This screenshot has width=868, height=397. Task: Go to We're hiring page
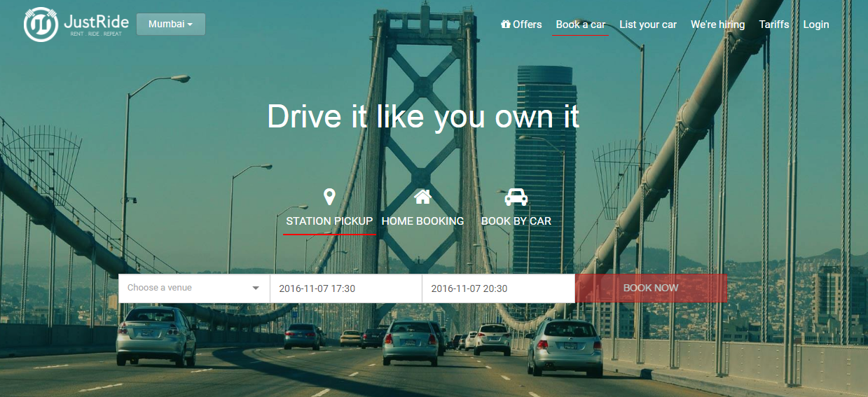[x=718, y=25]
